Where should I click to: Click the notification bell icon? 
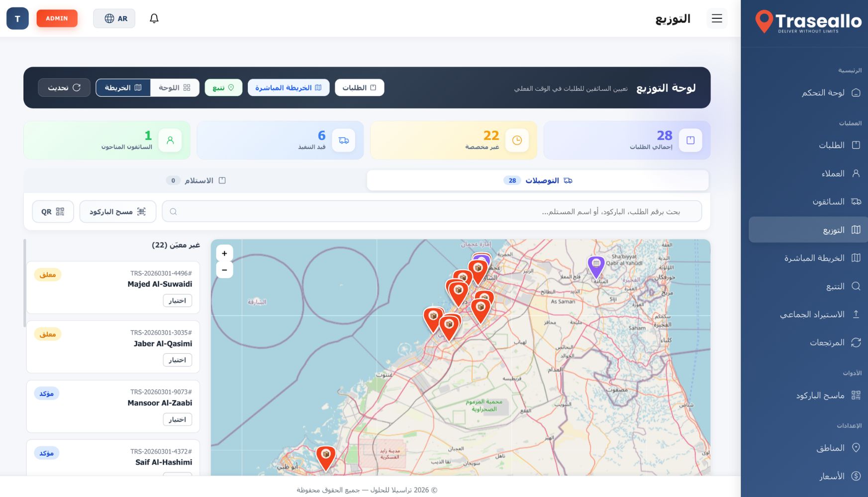154,18
